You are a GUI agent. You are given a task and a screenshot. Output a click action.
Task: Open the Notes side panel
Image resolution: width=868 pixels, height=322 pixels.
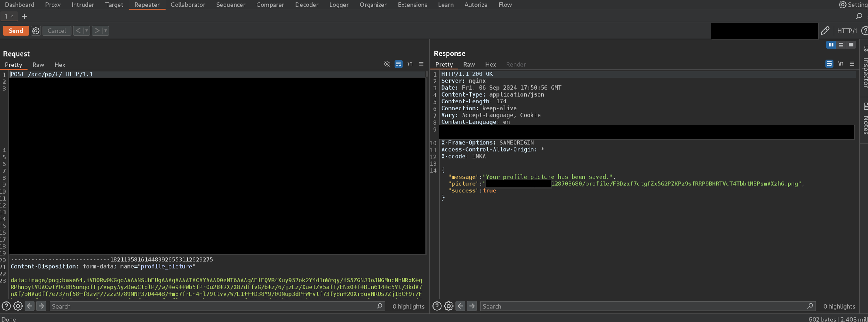coord(865,119)
